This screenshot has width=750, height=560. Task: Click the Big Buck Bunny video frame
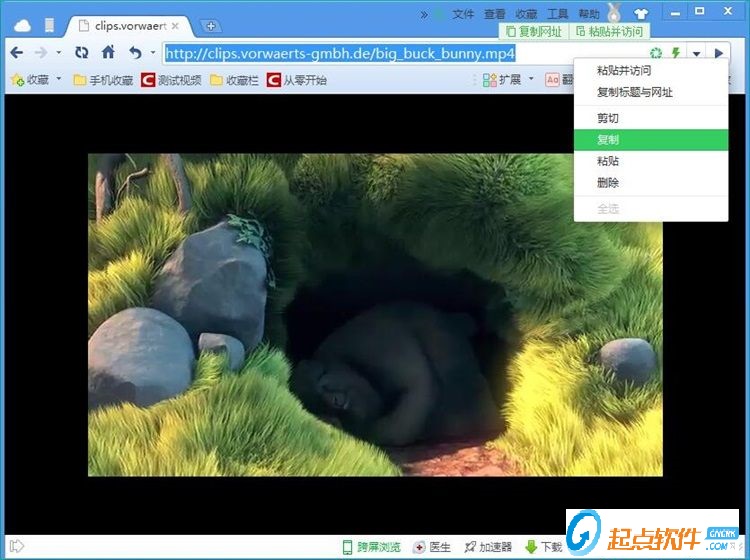point(375,315)
